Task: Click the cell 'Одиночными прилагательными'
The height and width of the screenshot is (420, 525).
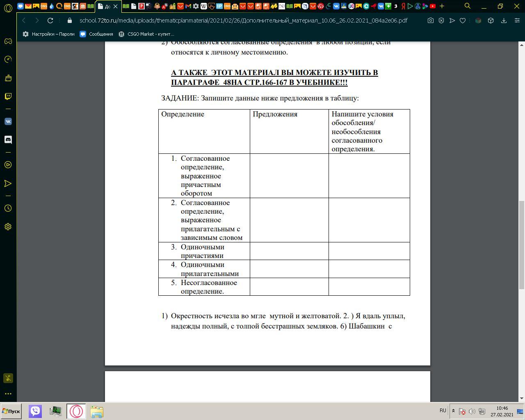Action: (x=204, y=269)
